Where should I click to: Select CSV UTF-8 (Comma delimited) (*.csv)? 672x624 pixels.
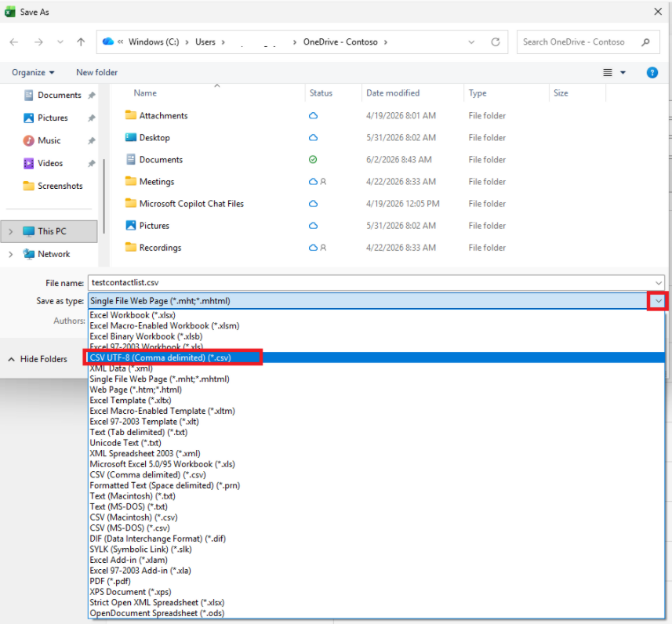[376, 357]
